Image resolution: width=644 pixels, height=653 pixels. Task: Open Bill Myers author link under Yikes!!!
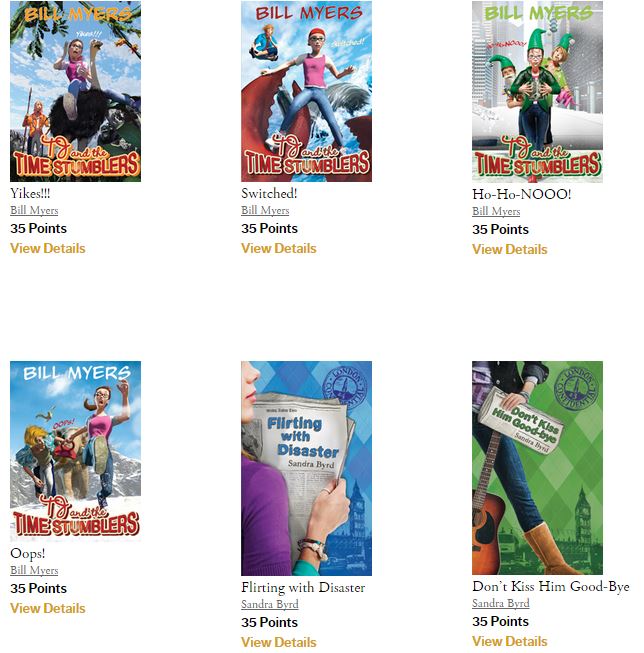pyautogui.click(x=34, y=210)
